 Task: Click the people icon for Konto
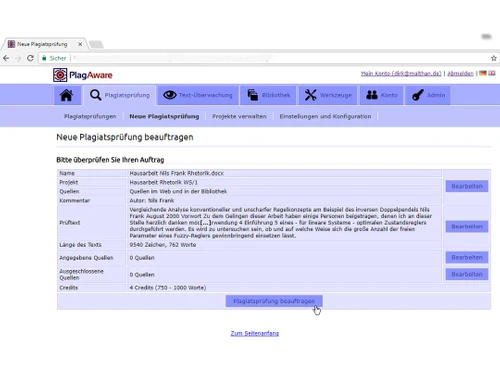tap(372, 95)
